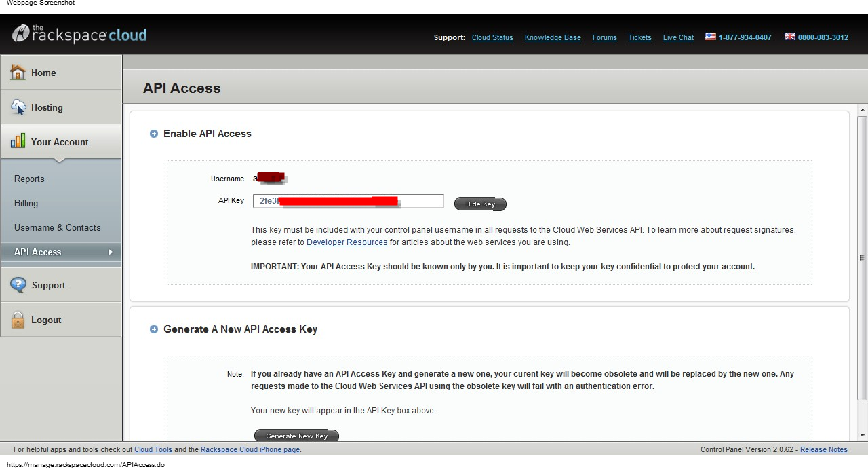Click the Generate A New API Access Key heading

pyautogui.click(x=240, y=329)
